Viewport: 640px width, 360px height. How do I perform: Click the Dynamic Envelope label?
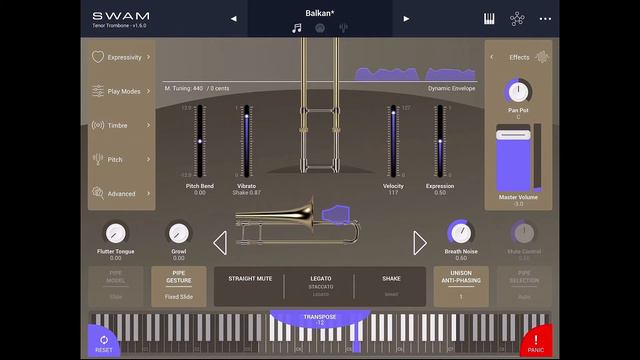[x=451, y=88]
